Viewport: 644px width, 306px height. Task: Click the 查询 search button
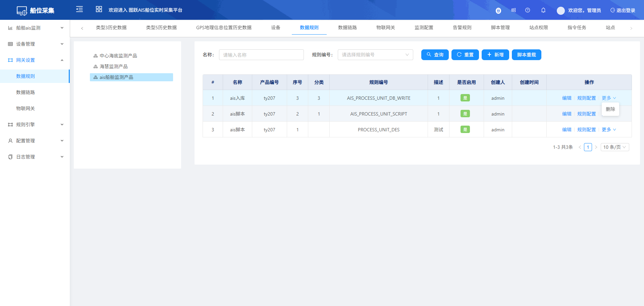coord(435,55)
